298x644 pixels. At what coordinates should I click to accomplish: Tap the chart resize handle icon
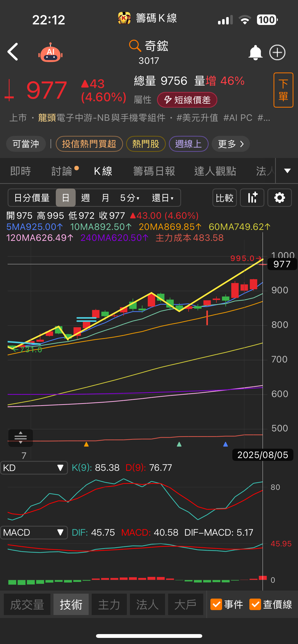tap(21, 437)
